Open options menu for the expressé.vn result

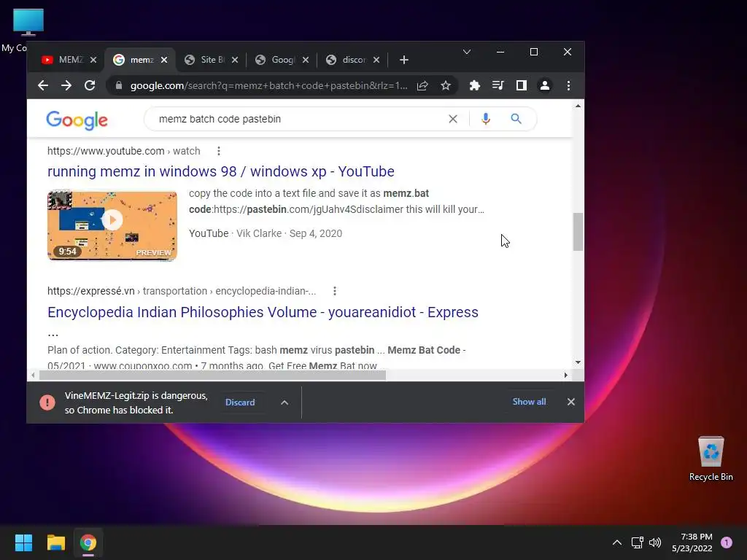(335, 291)
